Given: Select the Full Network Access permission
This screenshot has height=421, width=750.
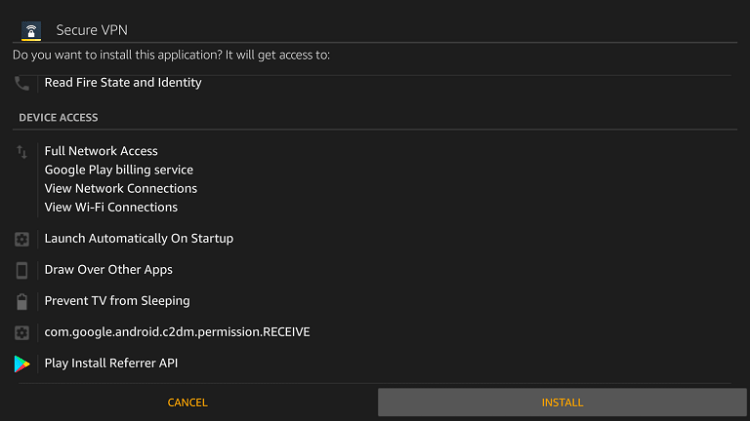Looking at the screenshot, I should point(101,151).
